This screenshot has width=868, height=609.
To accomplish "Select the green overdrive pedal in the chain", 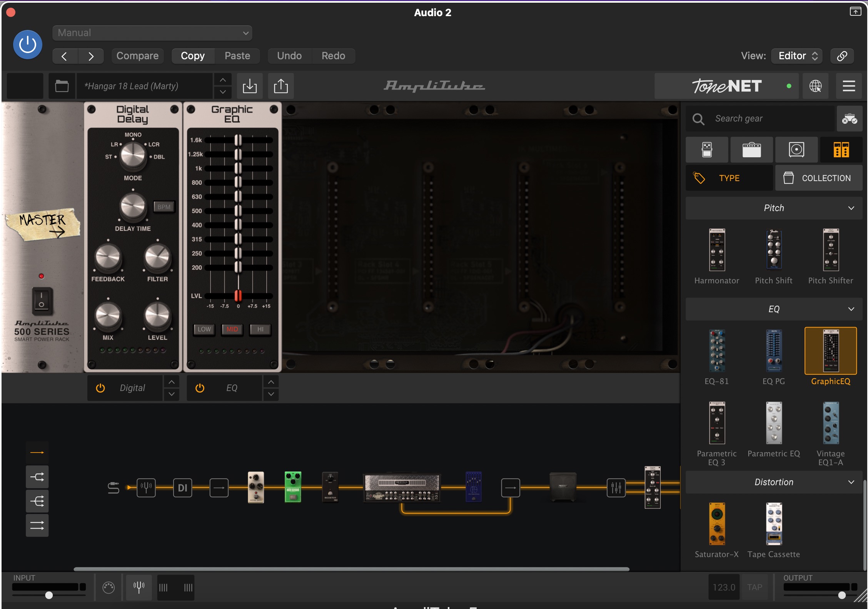I will coord(293,487).
